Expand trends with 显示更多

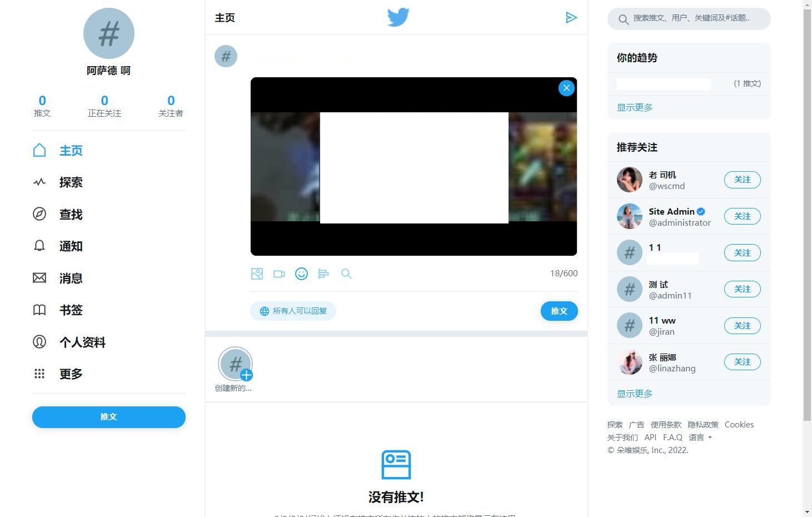coord(634,107)
